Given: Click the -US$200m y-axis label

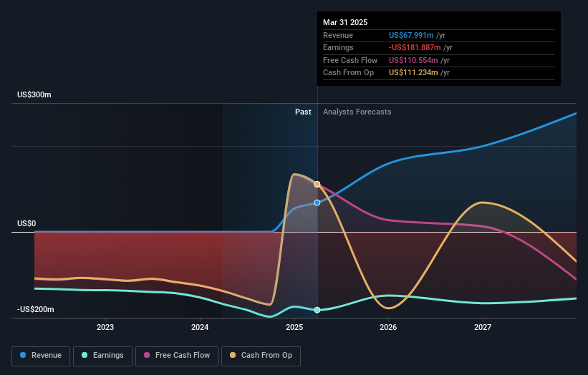Looking at the screenshot, I should click(36, 309).
